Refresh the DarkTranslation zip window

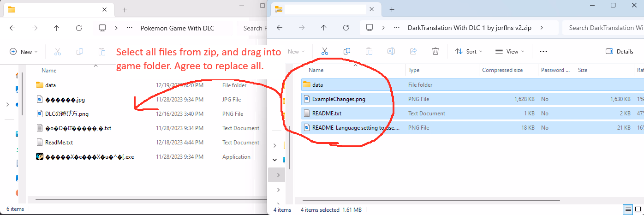346,28
